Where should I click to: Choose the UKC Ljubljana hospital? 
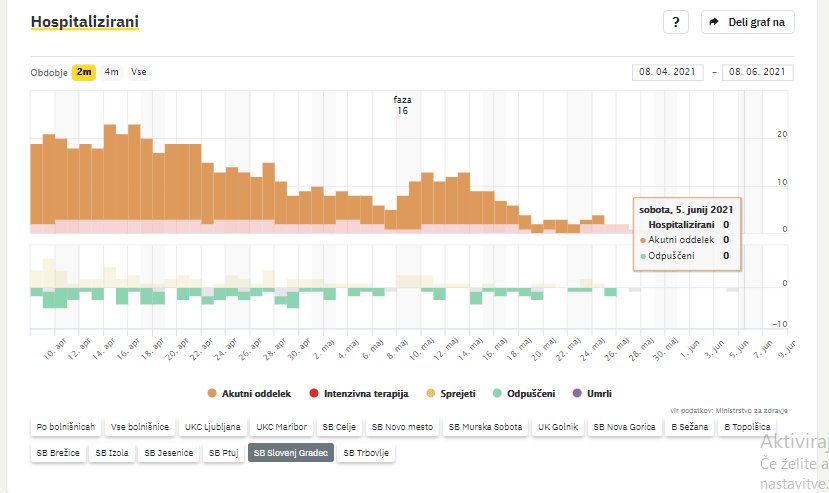(212, 427)
